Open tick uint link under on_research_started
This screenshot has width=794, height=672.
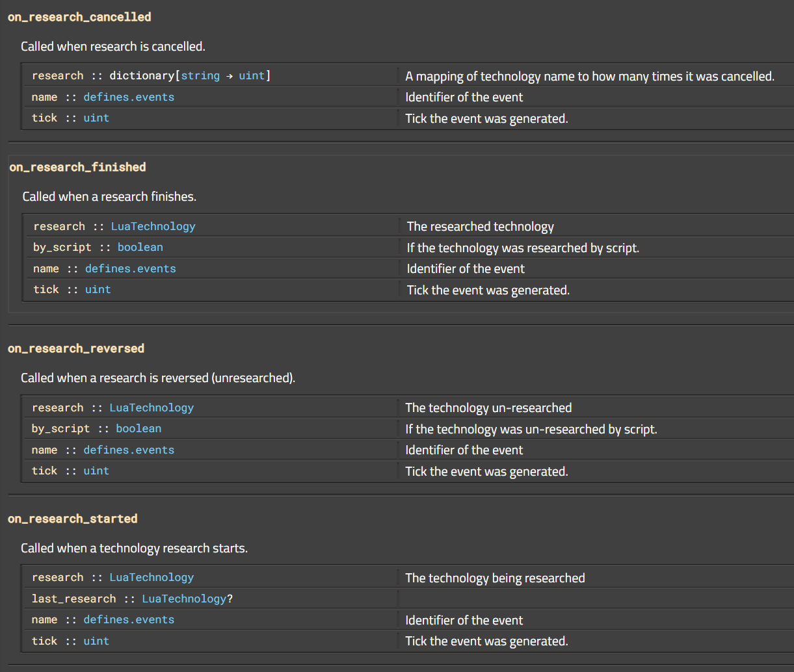(96, 641)
